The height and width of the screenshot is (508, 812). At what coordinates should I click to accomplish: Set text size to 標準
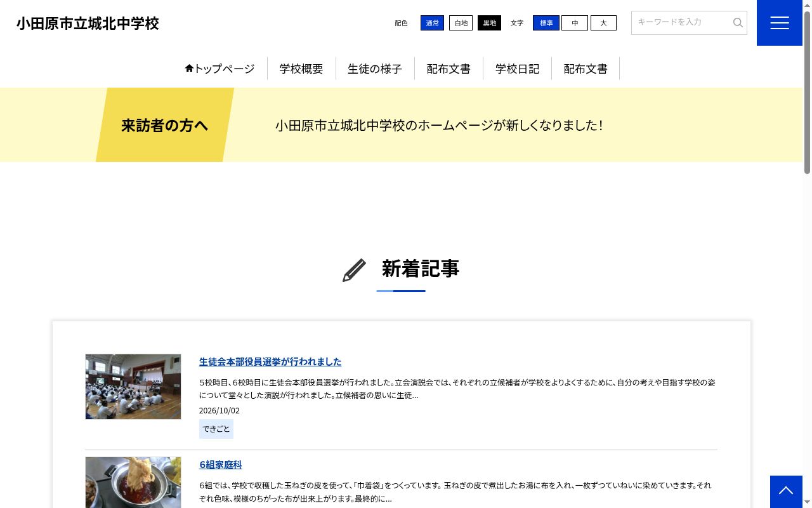coord(546,23)
